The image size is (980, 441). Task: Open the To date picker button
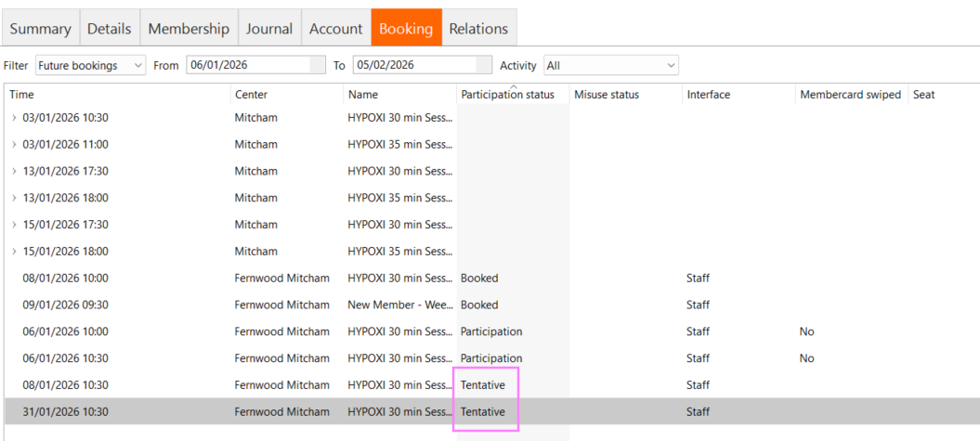[x=483, y=65]
